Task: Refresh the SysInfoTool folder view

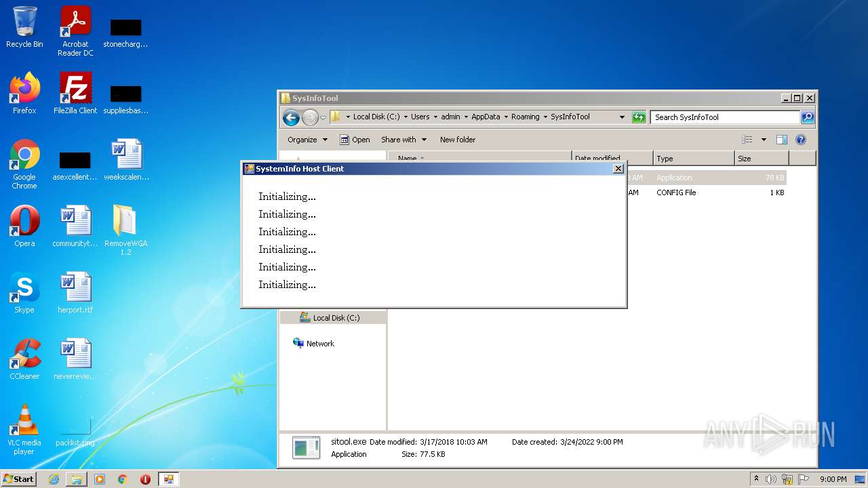Action: pos(639,117)
